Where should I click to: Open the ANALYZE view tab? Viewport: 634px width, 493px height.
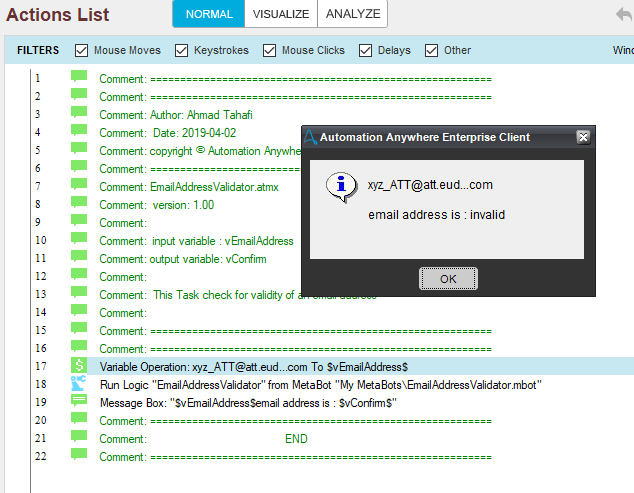point(353,14)
